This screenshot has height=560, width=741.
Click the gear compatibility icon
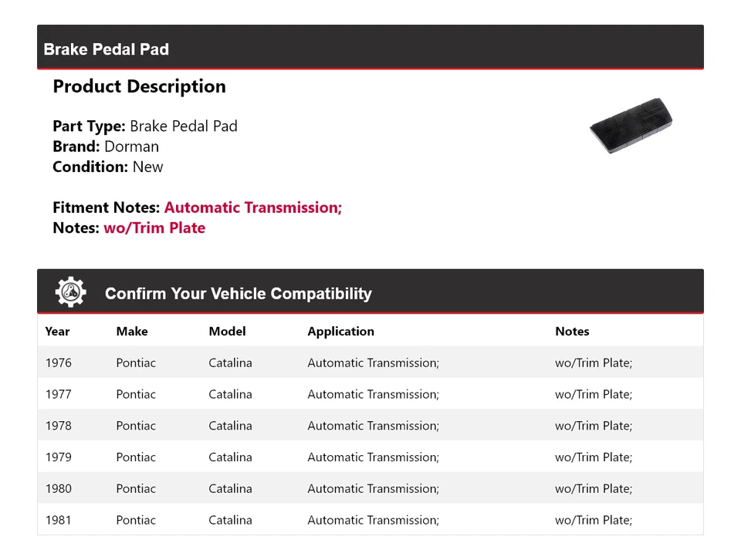click(x=70, y=292)
